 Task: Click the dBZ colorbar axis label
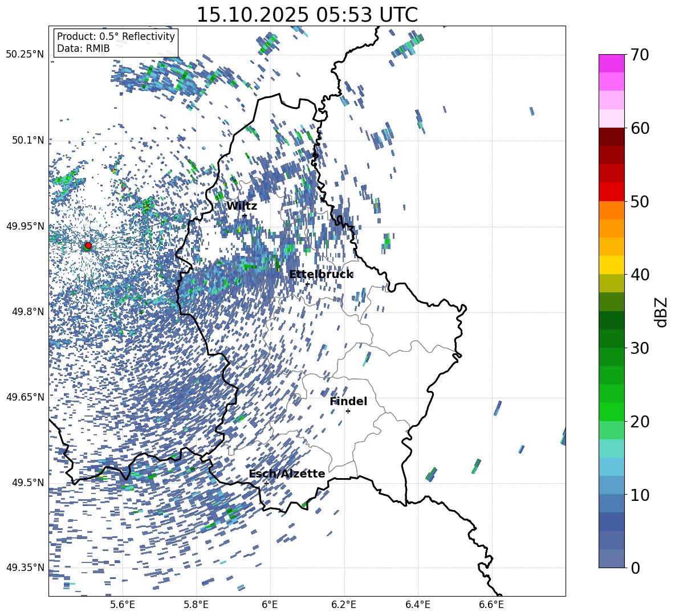(x=661, y=312)
